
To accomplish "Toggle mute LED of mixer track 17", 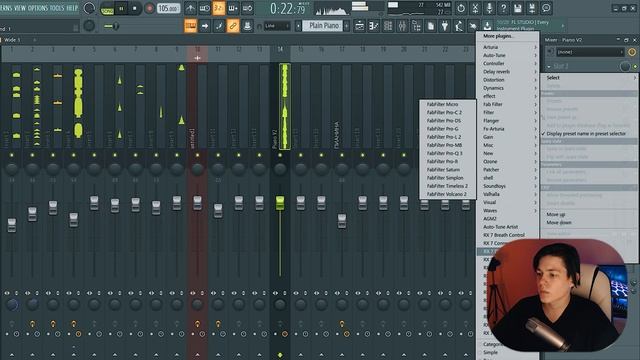I will click(x=342, y=156).
